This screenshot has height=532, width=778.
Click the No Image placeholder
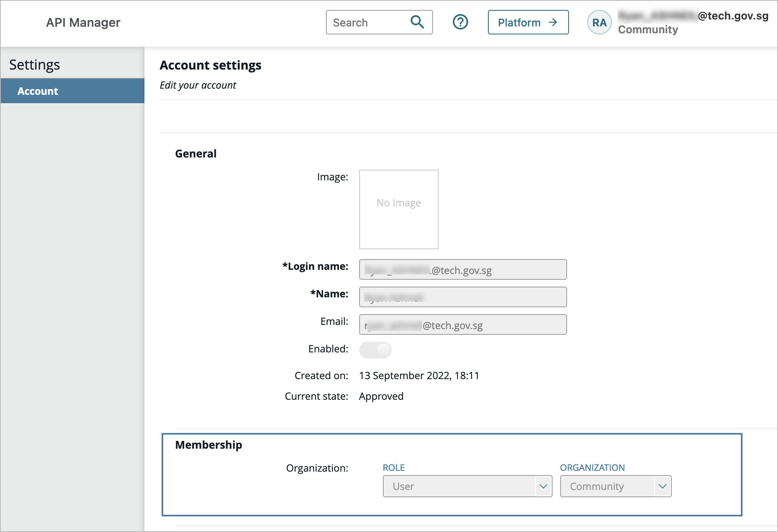398,209
